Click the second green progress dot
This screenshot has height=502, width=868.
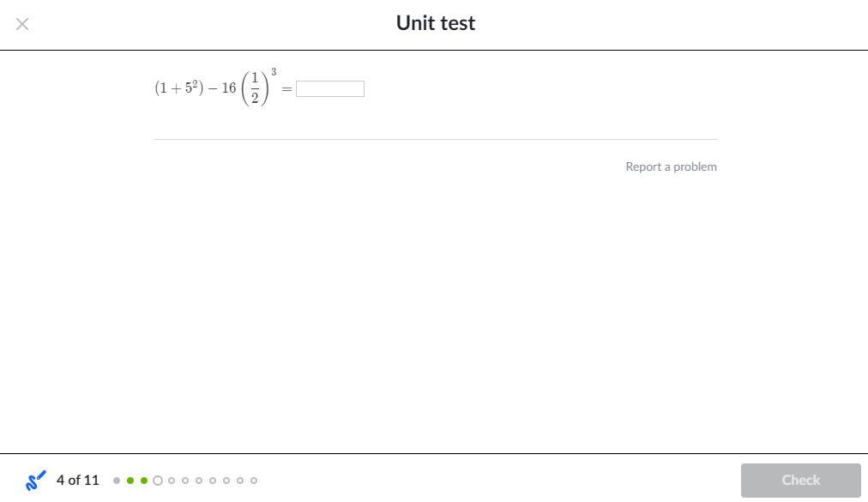click(144, 481)
